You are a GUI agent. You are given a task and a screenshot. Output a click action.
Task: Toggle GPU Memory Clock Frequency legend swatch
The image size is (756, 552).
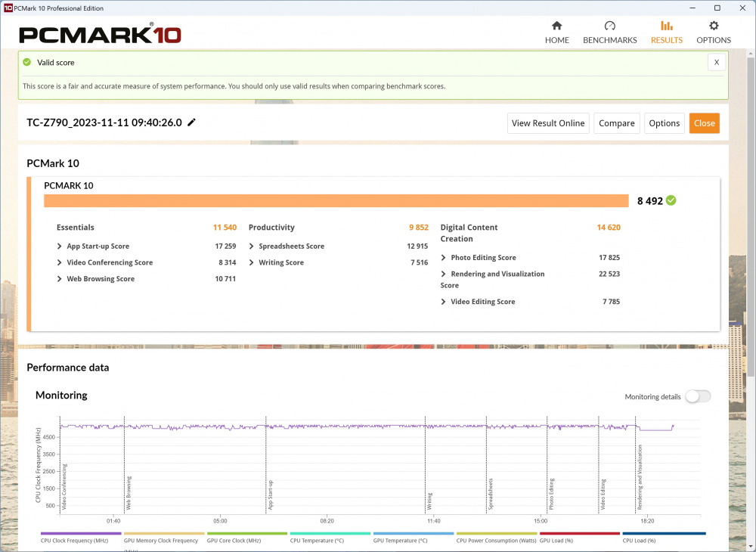tap(164, 533)
